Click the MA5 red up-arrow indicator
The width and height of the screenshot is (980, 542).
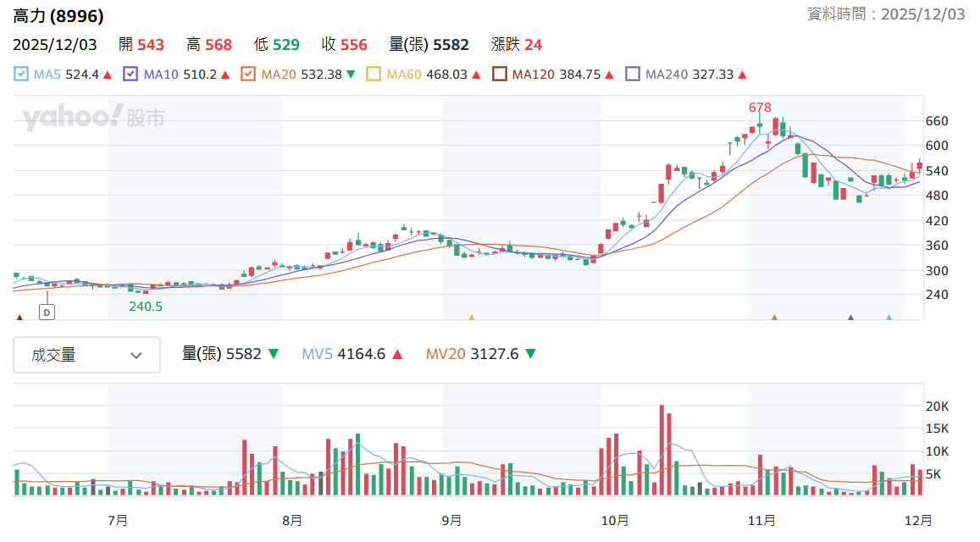tap(108, 75)
